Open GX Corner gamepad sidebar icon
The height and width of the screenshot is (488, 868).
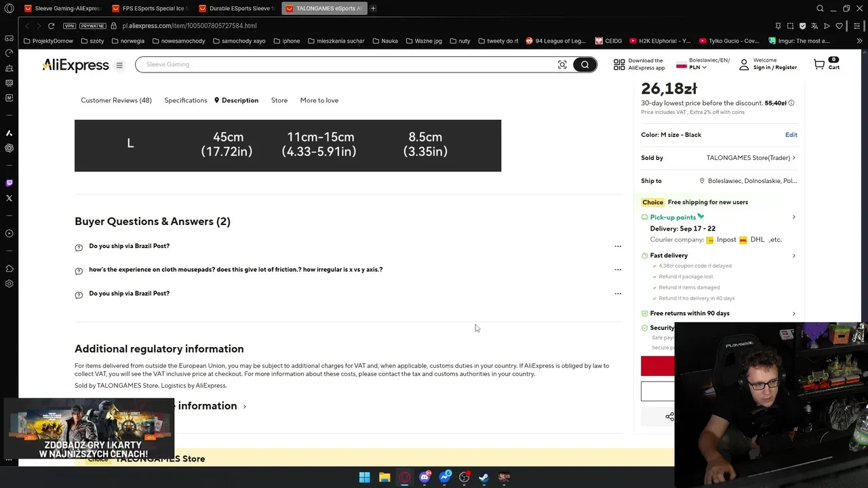[9, 38]
